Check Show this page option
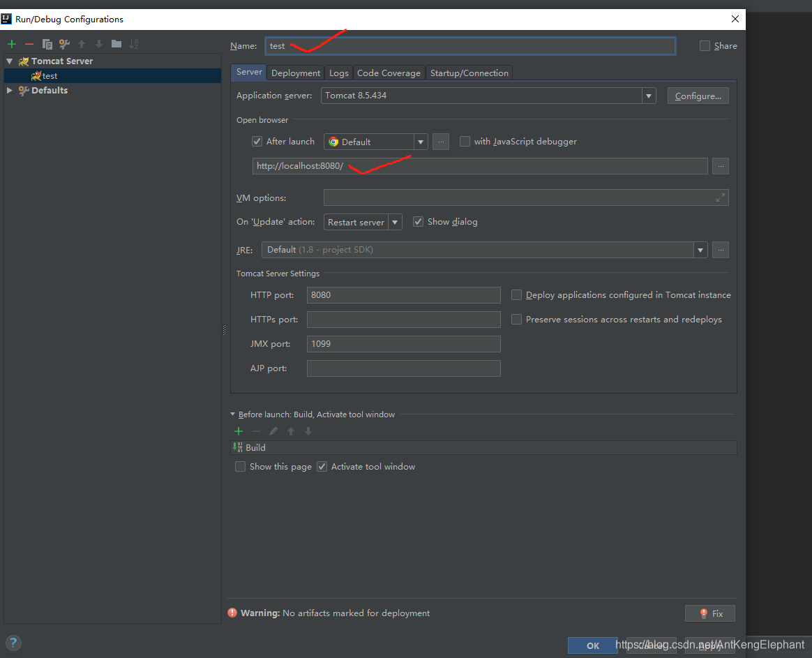This screenshot has height=658, width=812. pyautogui.click(x=240, y=466)
